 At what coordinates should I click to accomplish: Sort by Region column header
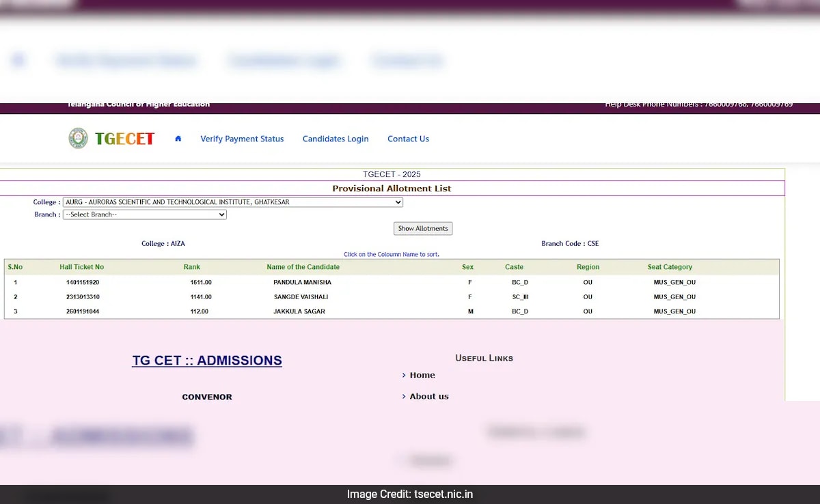[x=588, y=267]
